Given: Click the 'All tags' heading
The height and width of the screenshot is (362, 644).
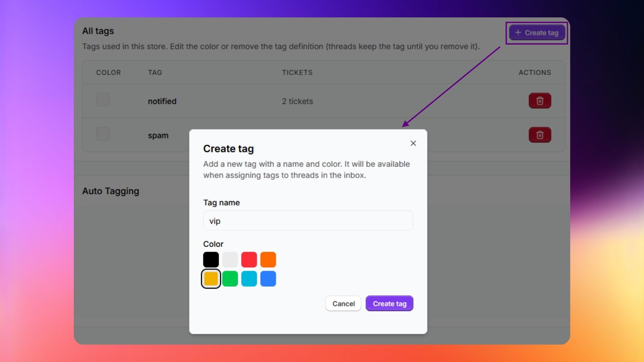Looking at the screenshot, I should [98, 31].
